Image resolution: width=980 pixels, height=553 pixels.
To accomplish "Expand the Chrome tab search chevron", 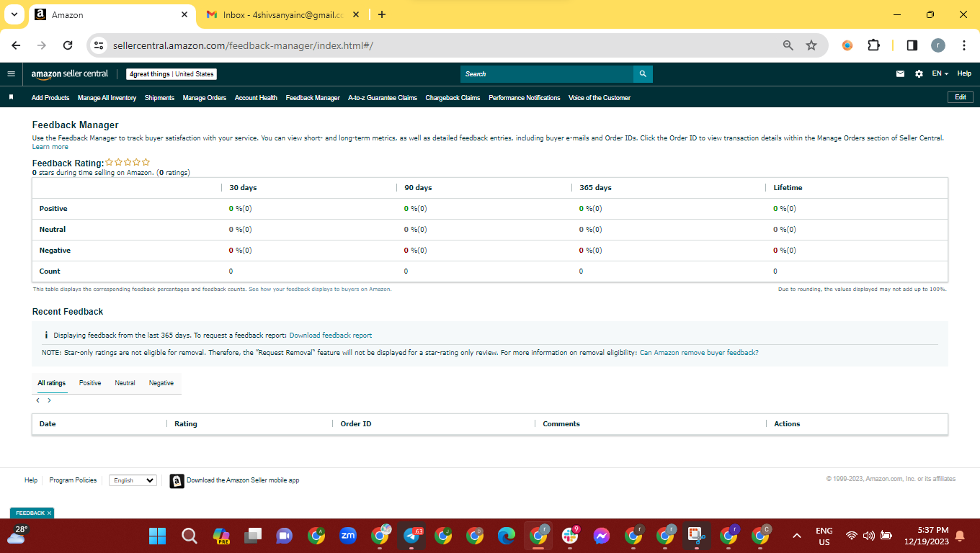I will click(14, 14).
